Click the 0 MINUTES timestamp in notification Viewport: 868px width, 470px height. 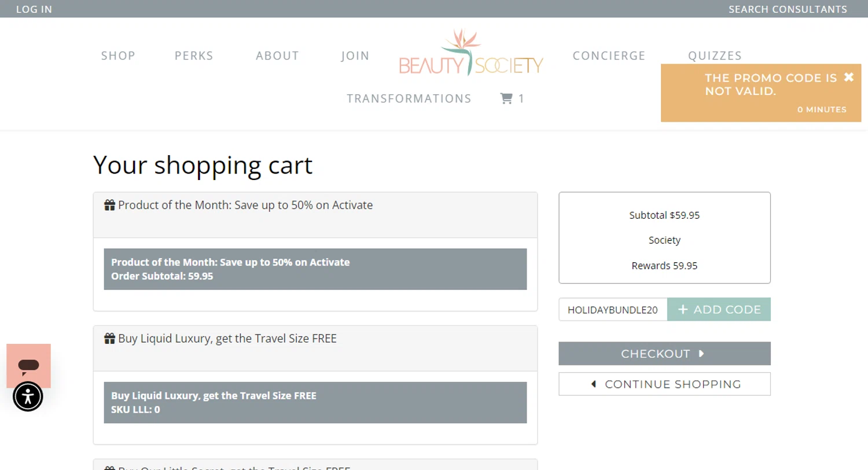click(822, 109)
